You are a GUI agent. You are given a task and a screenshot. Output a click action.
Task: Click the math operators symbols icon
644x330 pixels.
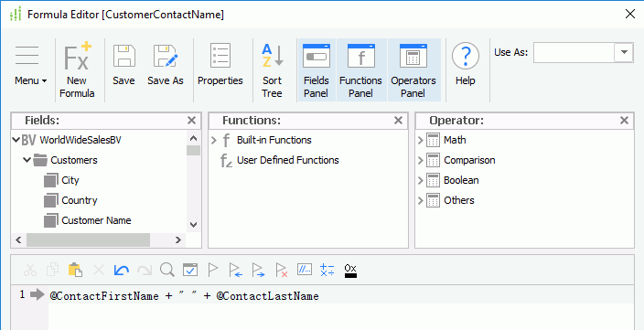(x=327, y=270)
